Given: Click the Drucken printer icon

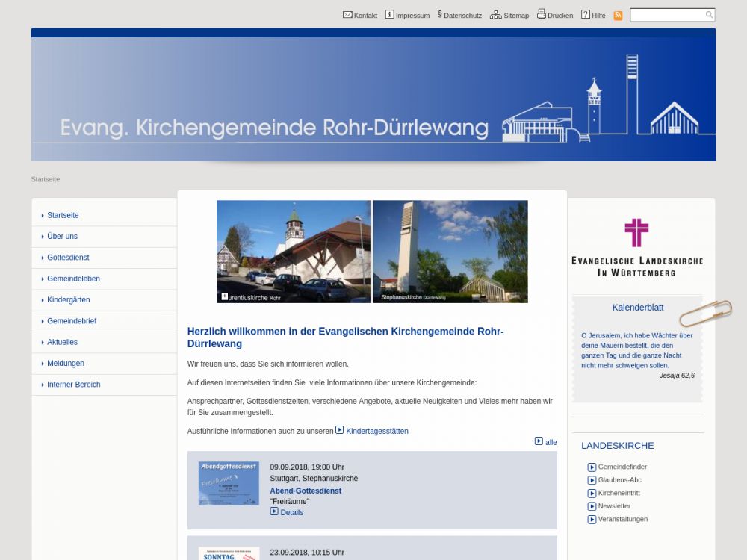Looking at the screenshot, I should click(541, 14).
